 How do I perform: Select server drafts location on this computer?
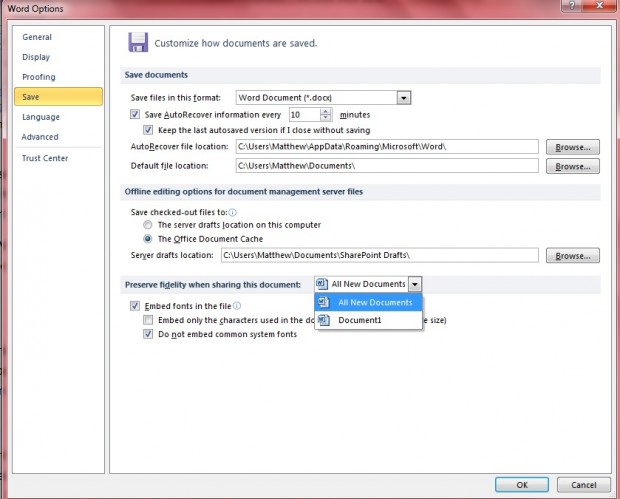coord(149,225)
